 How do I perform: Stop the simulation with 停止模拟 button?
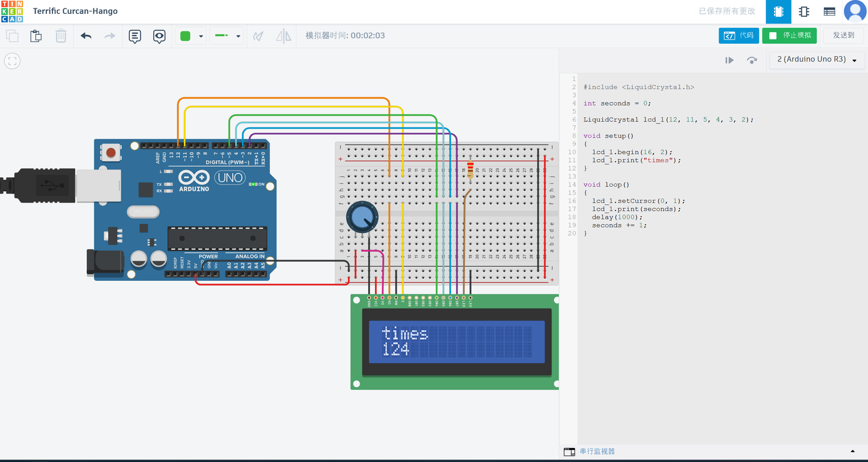click(x=790, y=36)
